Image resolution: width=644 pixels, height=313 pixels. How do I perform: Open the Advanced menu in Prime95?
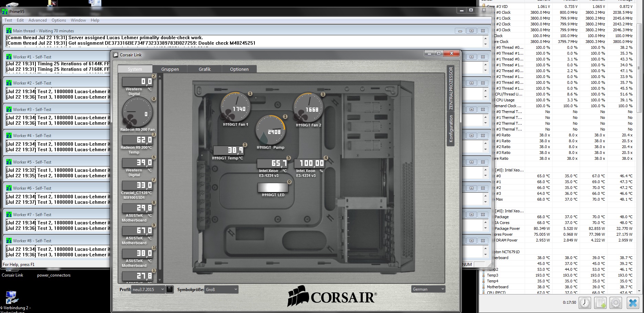tap(37, 20)
